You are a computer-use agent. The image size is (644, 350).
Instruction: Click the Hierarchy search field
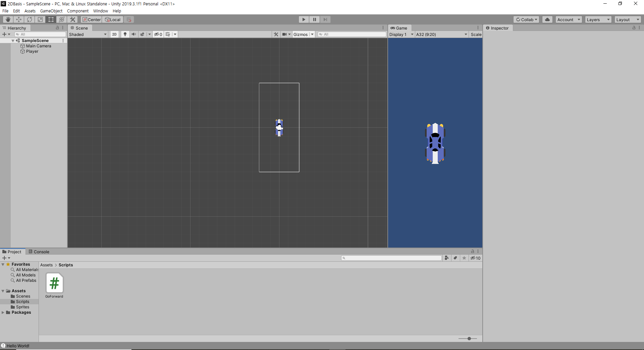point(40,34)
